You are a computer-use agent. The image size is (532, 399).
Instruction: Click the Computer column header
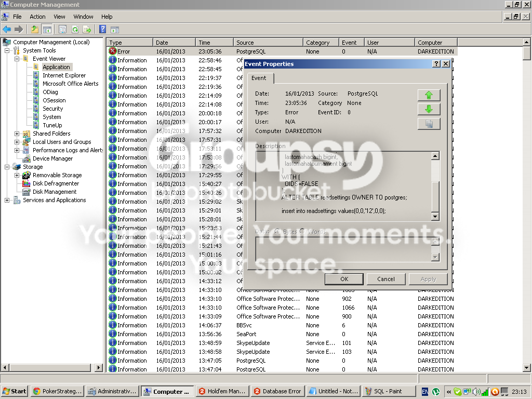click(x=436, y=43)
